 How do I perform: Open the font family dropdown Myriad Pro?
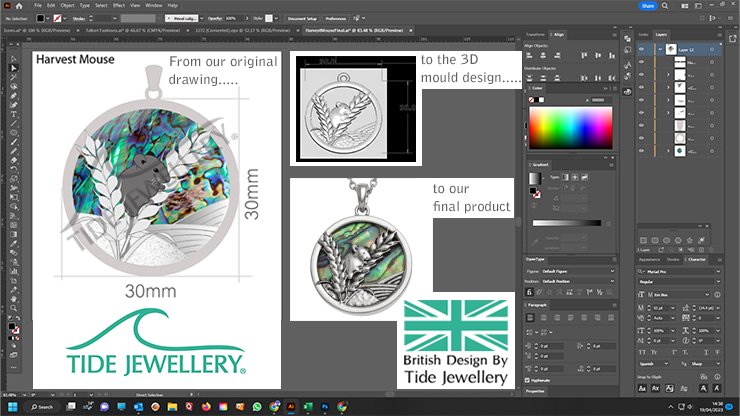pos(680,272)
